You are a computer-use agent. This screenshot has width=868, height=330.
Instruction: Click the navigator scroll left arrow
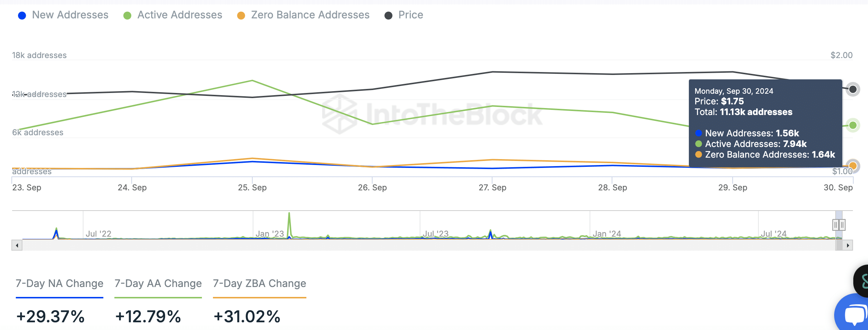(x=17, y=245)
